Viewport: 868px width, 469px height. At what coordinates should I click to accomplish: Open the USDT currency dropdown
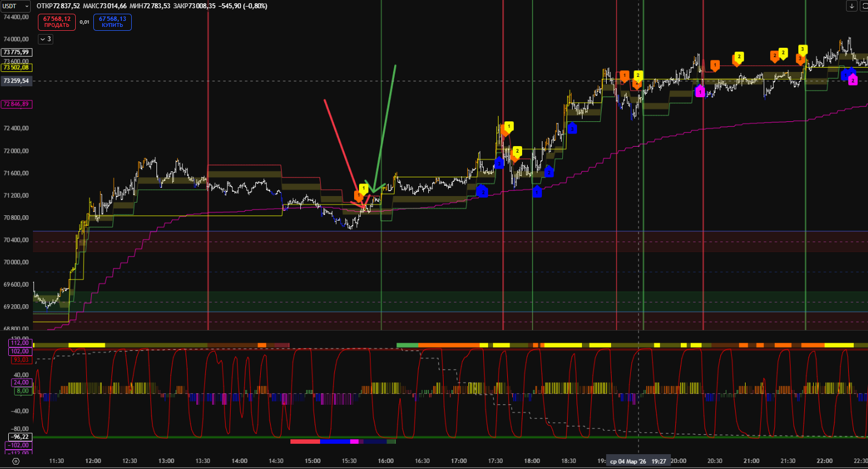(16, 6)
